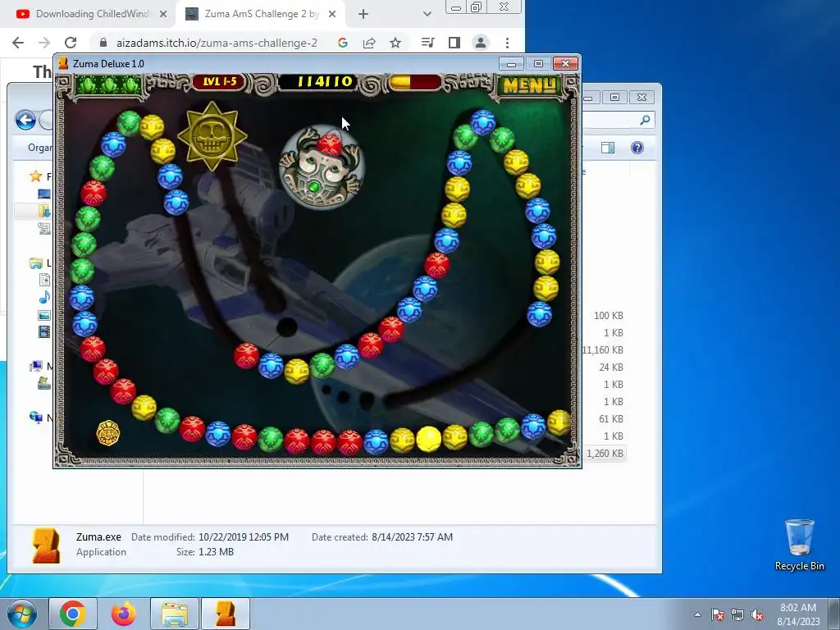Share this page from Chrome
This screenshot has height=630, width=840.
pos(369,43)
